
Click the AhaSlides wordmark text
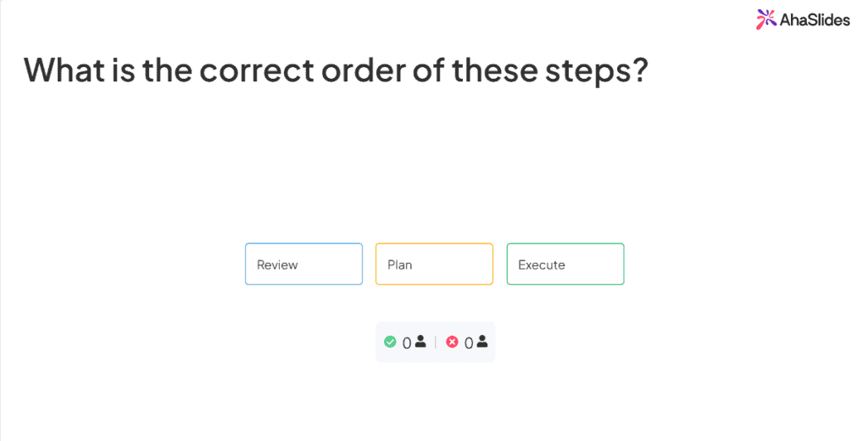(x=815, y=20)
